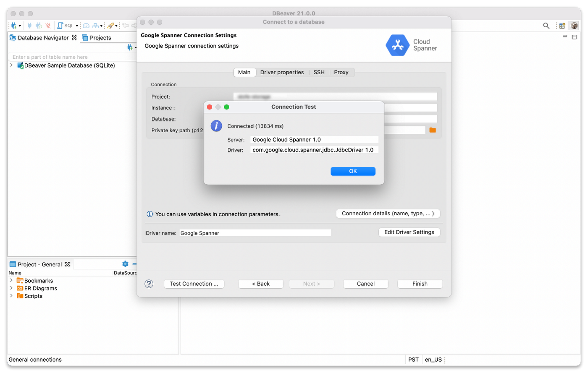Click Connection details (name, type, ... ) button
The height and width of the screenshot is (373, 588).
(x=388, y=214)
